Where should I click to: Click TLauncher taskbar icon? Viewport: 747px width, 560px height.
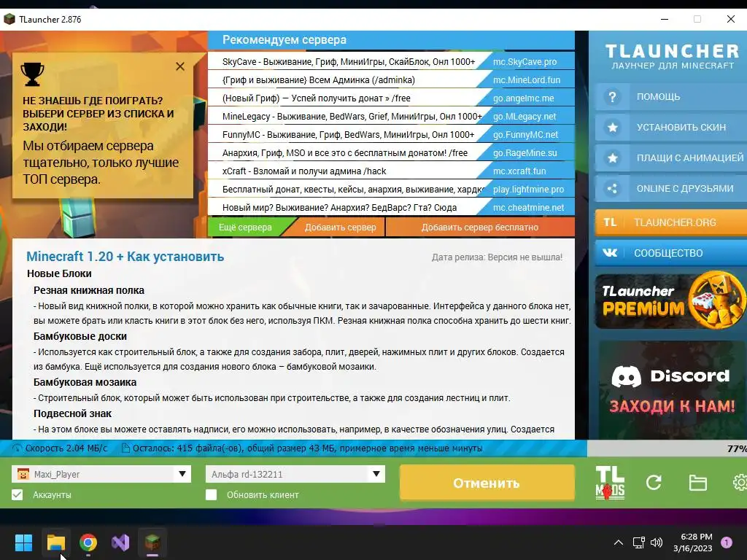(152, 542)
